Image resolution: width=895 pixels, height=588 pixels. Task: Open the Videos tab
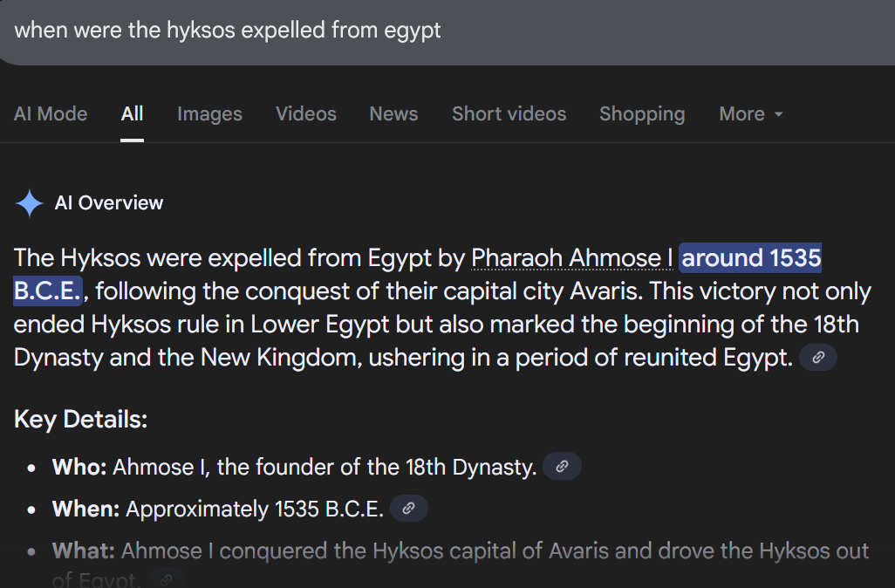pyautogui.click(x=306, y=113)
